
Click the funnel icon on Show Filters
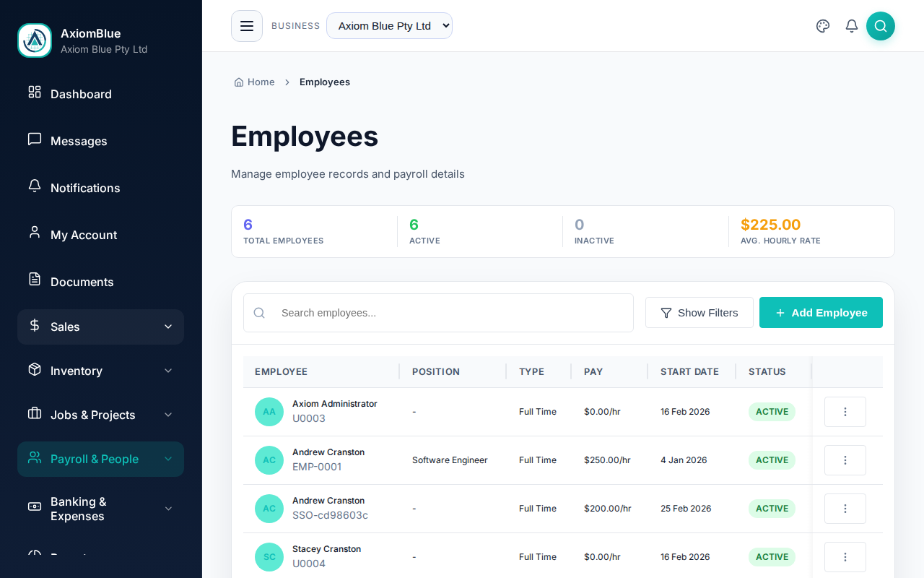(x=666, y=313)
